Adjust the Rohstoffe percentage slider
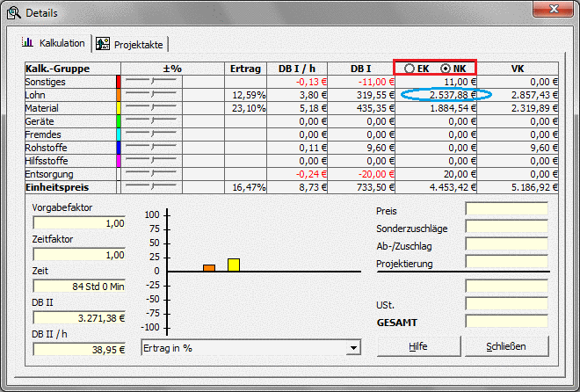 pos(151,148)
